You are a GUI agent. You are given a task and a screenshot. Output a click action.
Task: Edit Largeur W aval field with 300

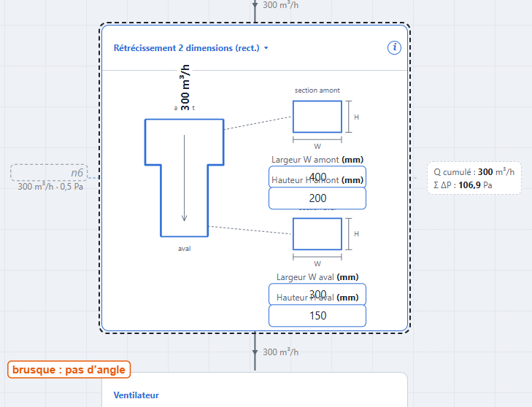click(317, 294)
